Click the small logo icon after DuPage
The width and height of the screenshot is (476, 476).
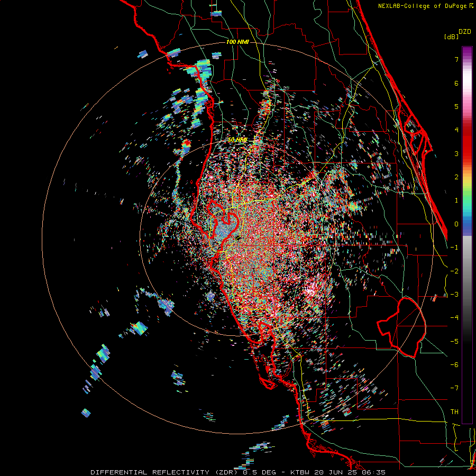pyautogui.click(x=471, y=6)
